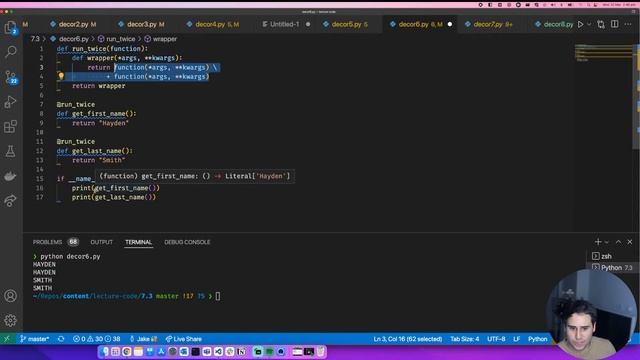Open the Debug Console panel tab
640x360 pixels.
click(187, 242)
